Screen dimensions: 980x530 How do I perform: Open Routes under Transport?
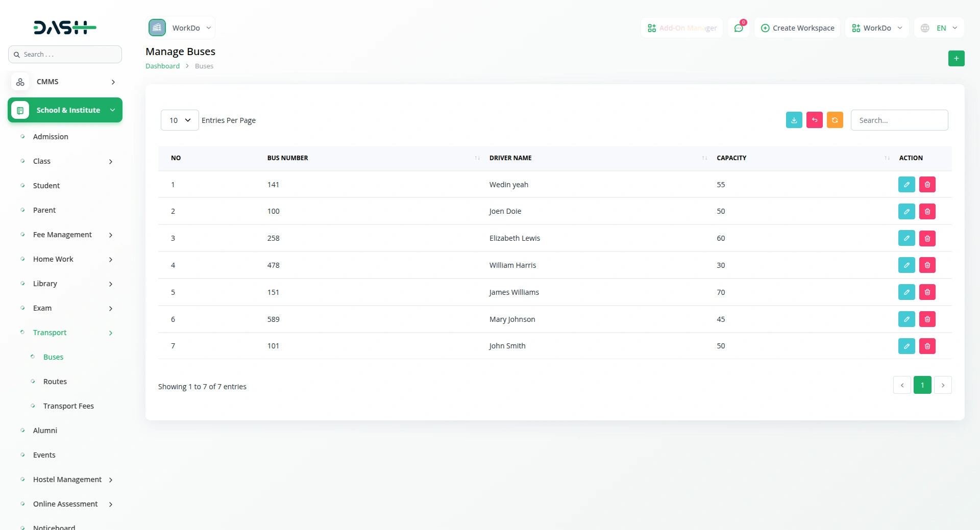(55, 382)
